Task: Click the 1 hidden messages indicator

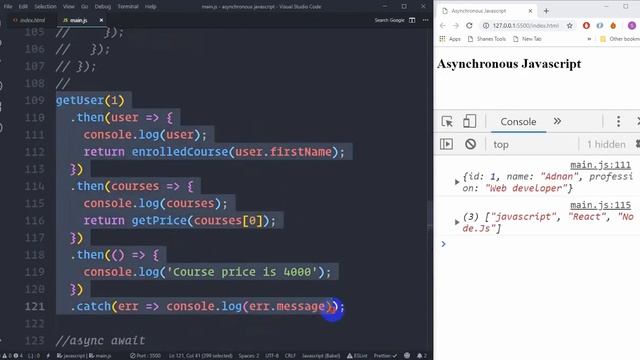Action: tap(606, 144)
